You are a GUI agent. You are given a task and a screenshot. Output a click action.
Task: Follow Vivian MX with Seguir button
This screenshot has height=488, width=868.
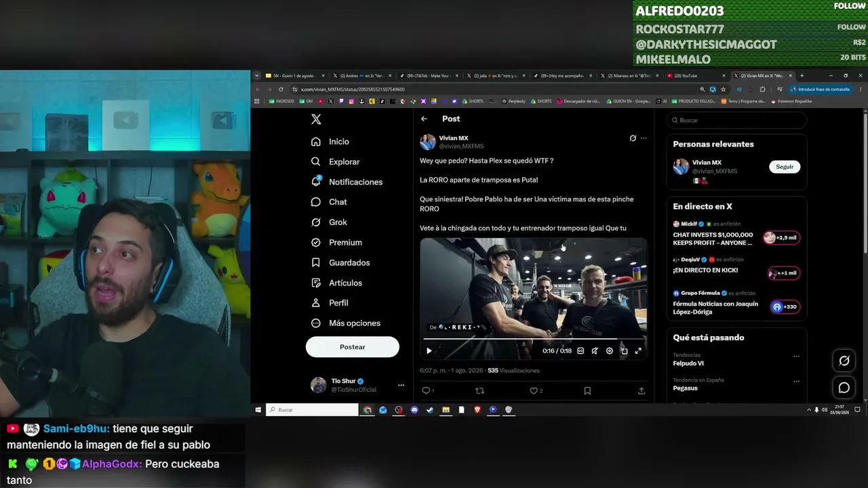click(x=785, y=167)
